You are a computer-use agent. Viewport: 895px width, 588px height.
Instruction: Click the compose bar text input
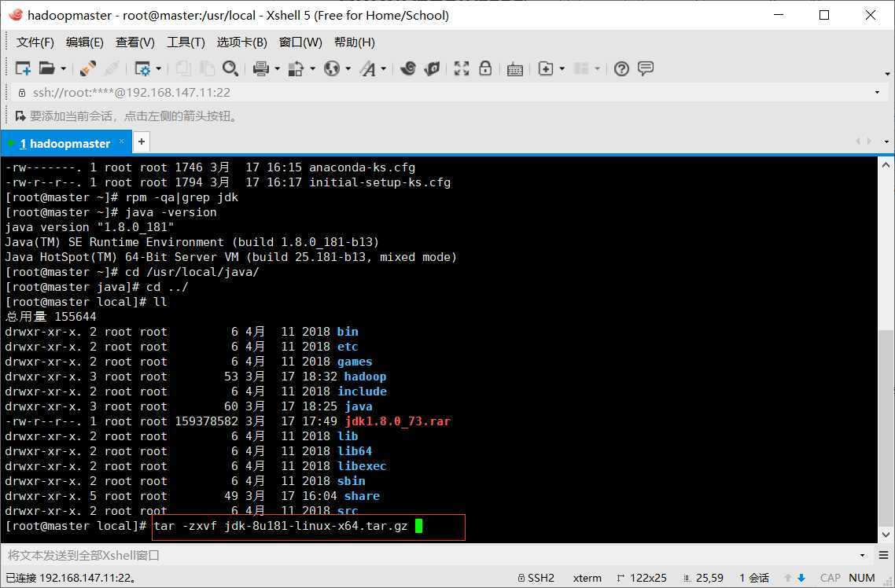pyautogui.click(x=428, y=555)
